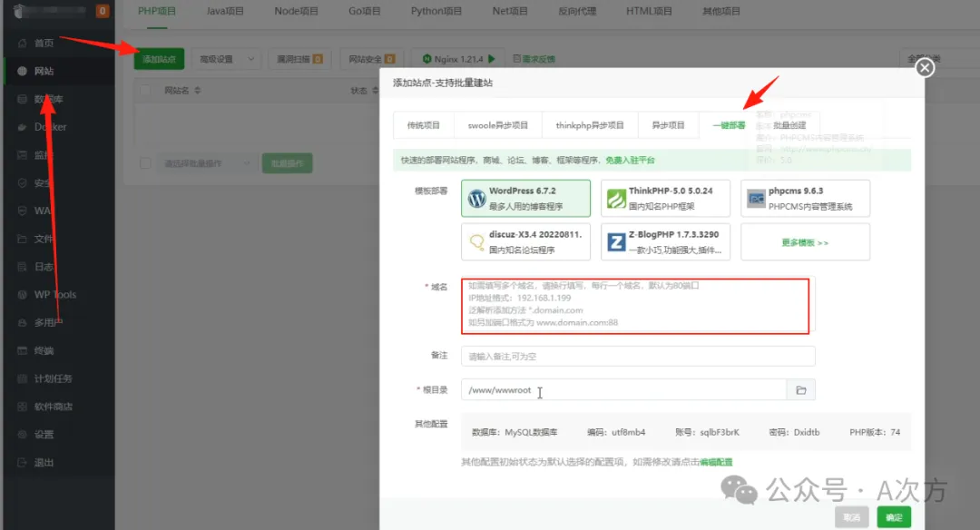Click the green play icon next to Nginx 1.21.4

492,59
